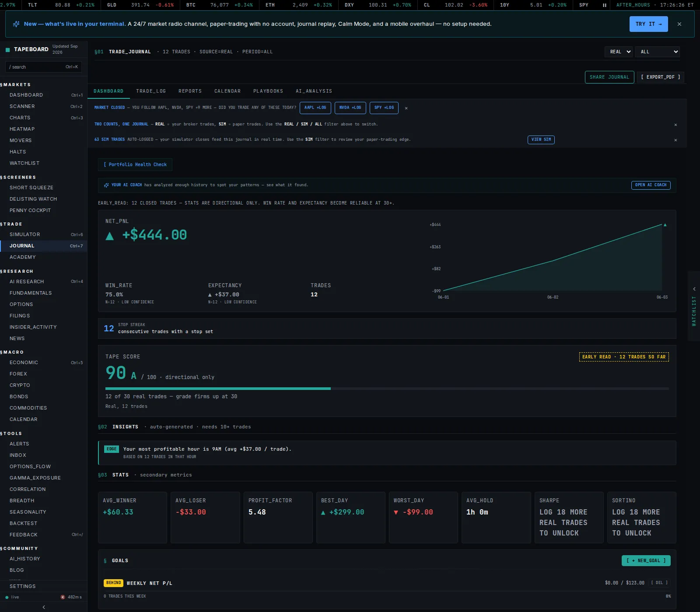
Task: Select the journal DASHBOARD tab
Action: 108,91
